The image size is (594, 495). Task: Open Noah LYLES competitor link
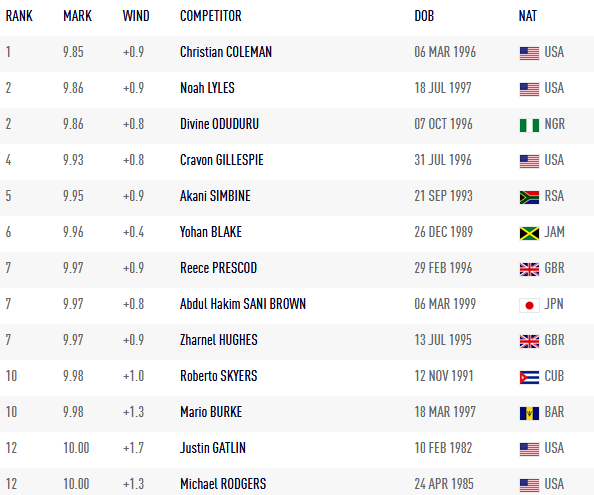[207, 88]
